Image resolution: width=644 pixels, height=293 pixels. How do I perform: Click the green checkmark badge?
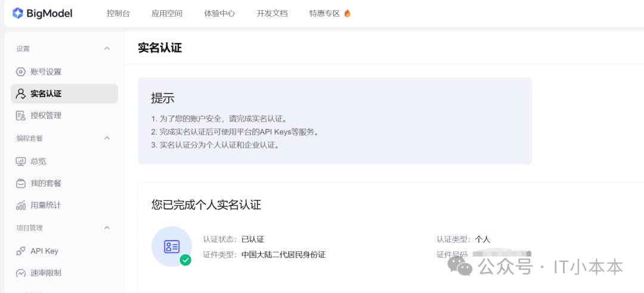click(185, 260)
